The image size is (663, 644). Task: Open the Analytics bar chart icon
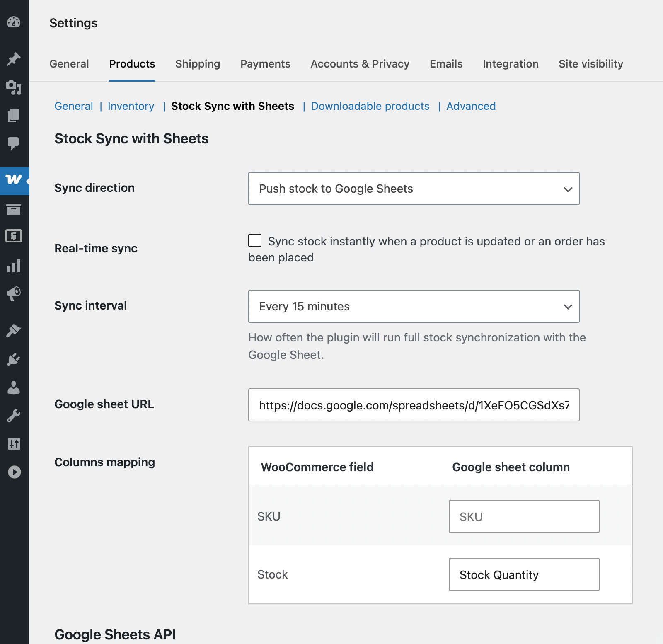click(x=14, y=266)
